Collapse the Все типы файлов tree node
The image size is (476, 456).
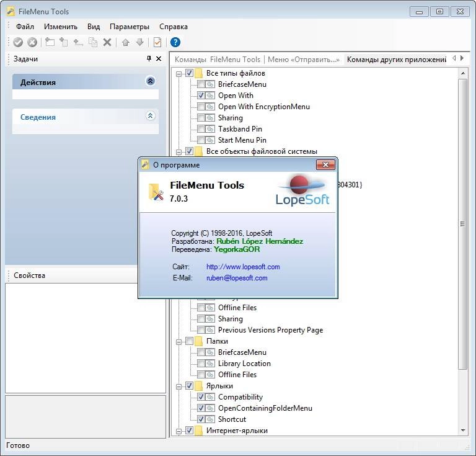[178, 74]
